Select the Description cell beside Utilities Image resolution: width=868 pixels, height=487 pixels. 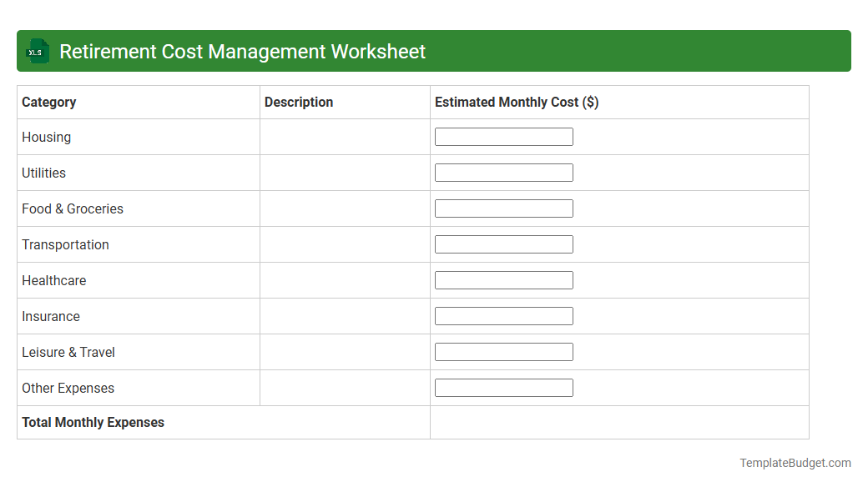click(x=344, y=173)
